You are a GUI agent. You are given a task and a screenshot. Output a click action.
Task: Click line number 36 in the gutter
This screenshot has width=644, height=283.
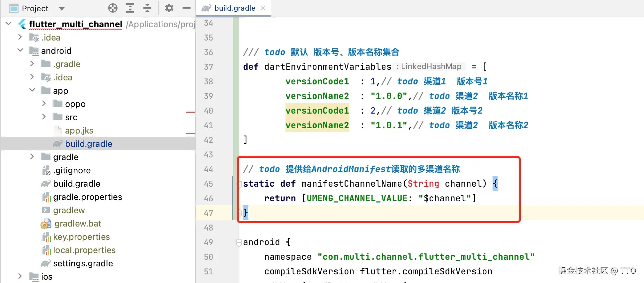[208, 52]
